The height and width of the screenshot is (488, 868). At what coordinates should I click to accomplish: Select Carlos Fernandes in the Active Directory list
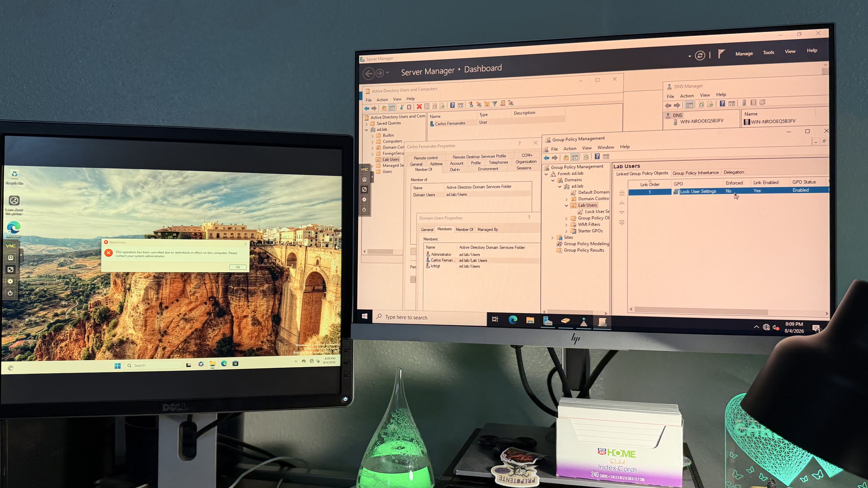pyautogui.click(x=450, y=123)
